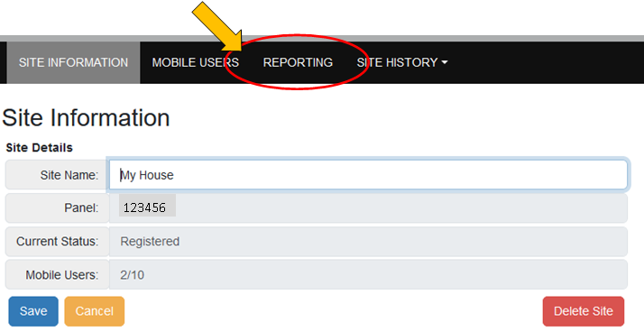Click the Current Status: label
This screenshot has width=644, height=332.
pos(57,242)
